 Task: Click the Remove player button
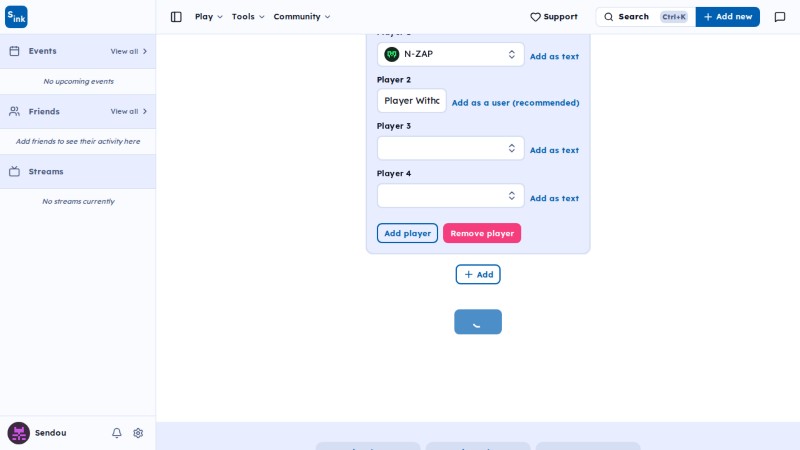click(x=482, y=233)
